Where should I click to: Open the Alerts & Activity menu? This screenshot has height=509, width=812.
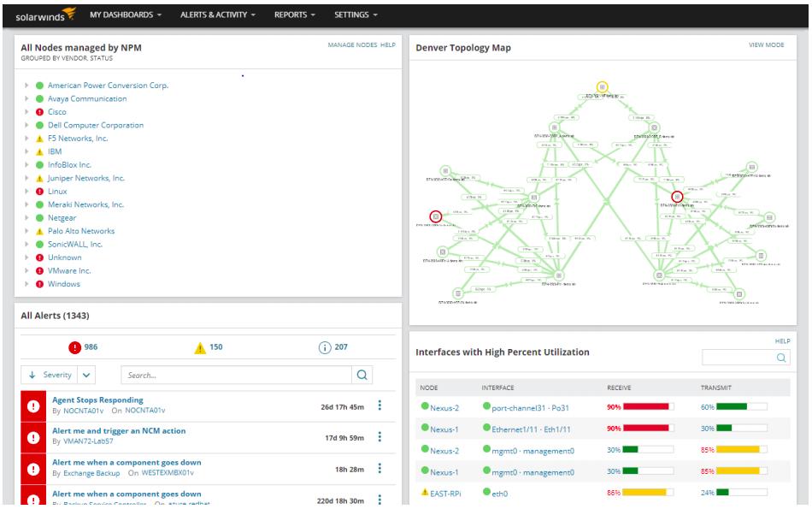click(218, 15)
